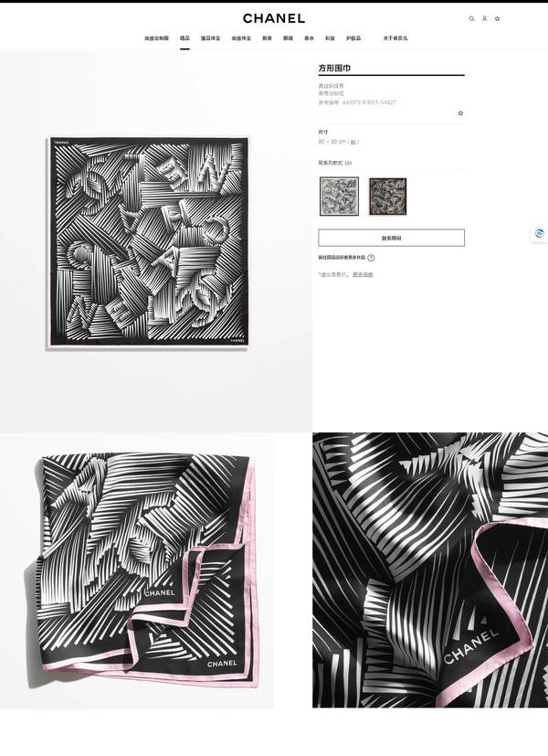
Task: Open the search magnifier icon
Action: pyautogui.click(x=471, y=19)
